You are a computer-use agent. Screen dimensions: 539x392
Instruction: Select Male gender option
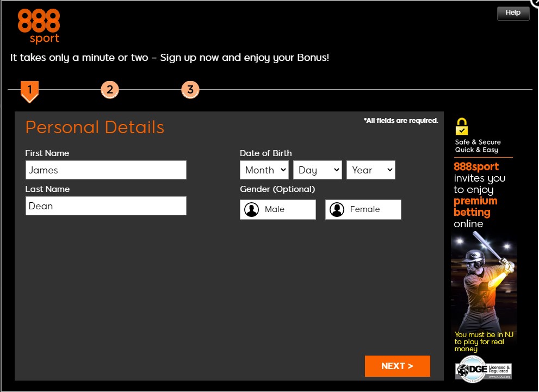[278, 209]
